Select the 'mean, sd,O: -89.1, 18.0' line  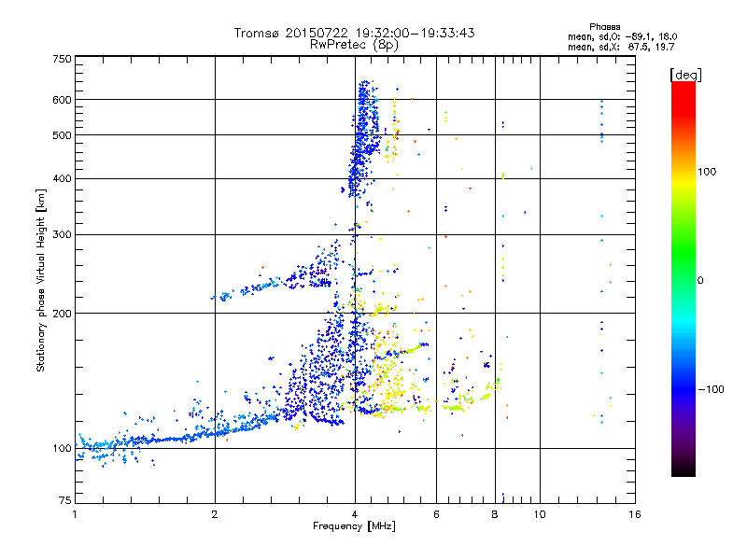[622, 36]
